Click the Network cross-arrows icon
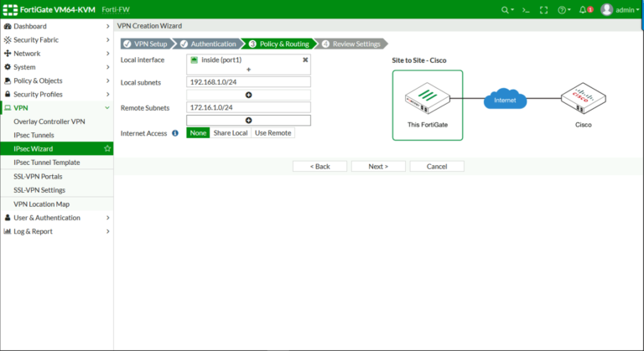The width and height of the screenshot is (644, 351). [8, 54]
